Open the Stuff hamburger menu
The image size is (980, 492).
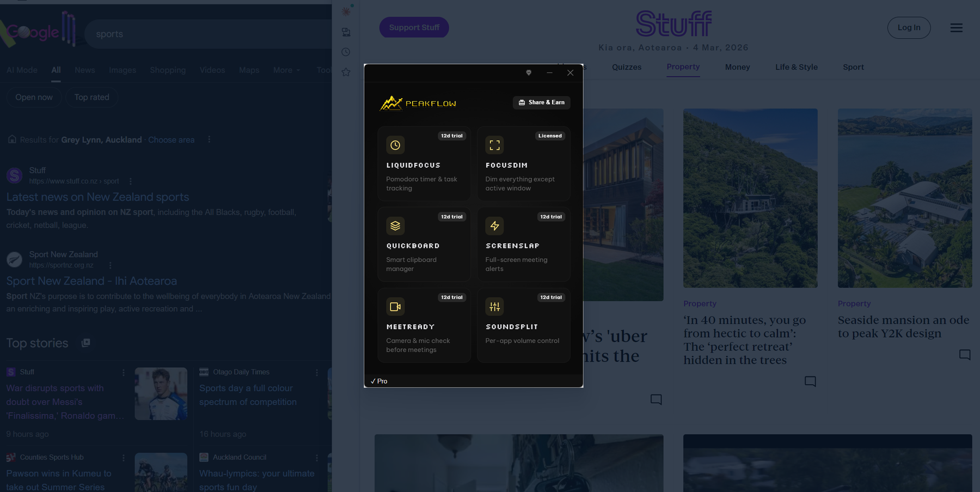pyautogui.click(x=956, y=28)
